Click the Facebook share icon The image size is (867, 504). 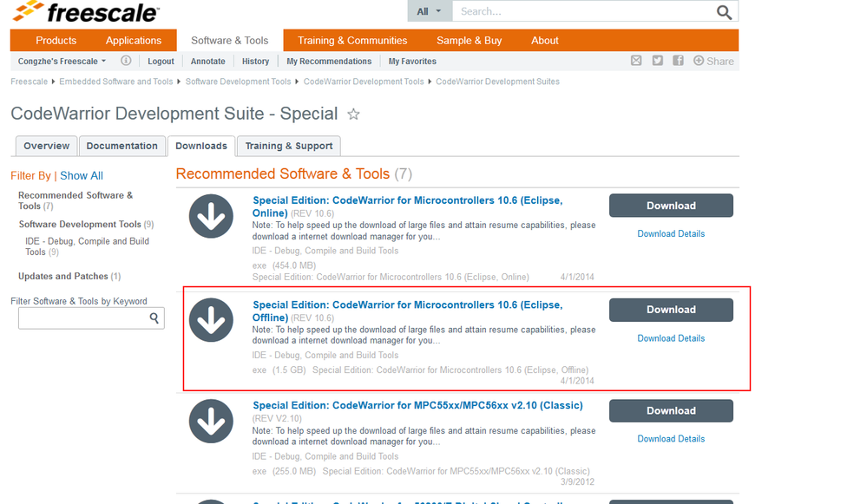point(678,61)
